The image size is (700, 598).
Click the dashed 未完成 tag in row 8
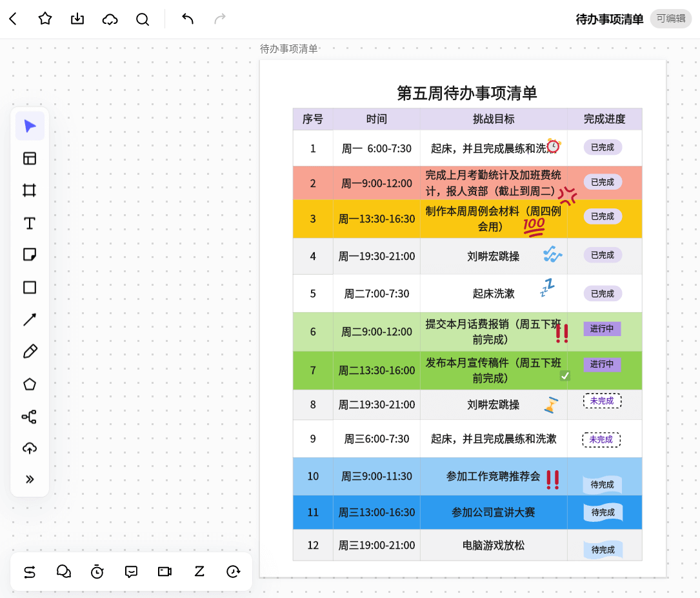pos(602,401)
